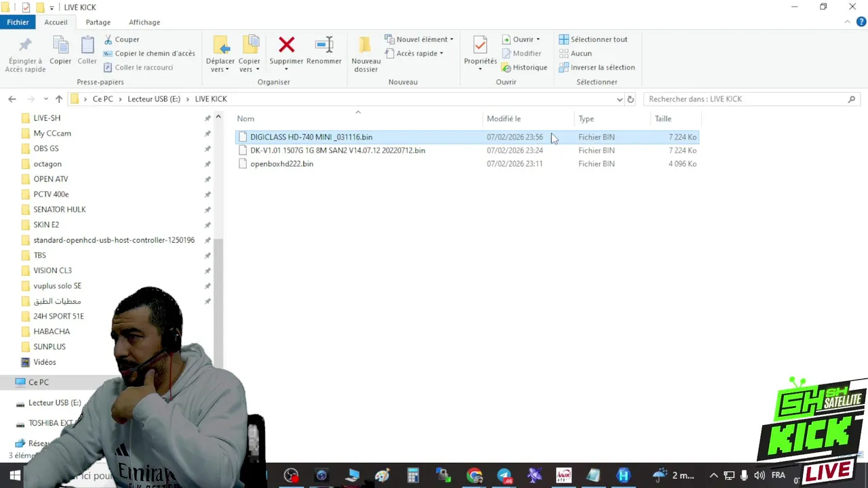Screen dimensions: 868x488
Task: Create a Nouveau dossier
Action: [366, 54]
